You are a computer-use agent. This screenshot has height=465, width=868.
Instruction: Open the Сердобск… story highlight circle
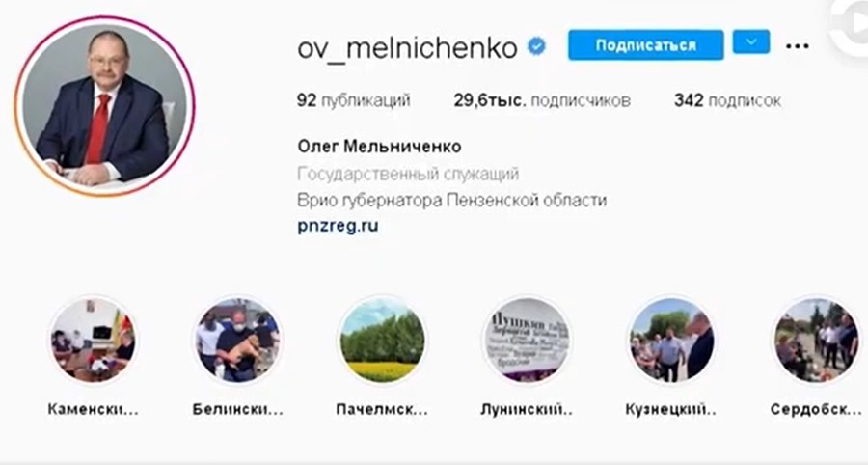click(816, 340)
